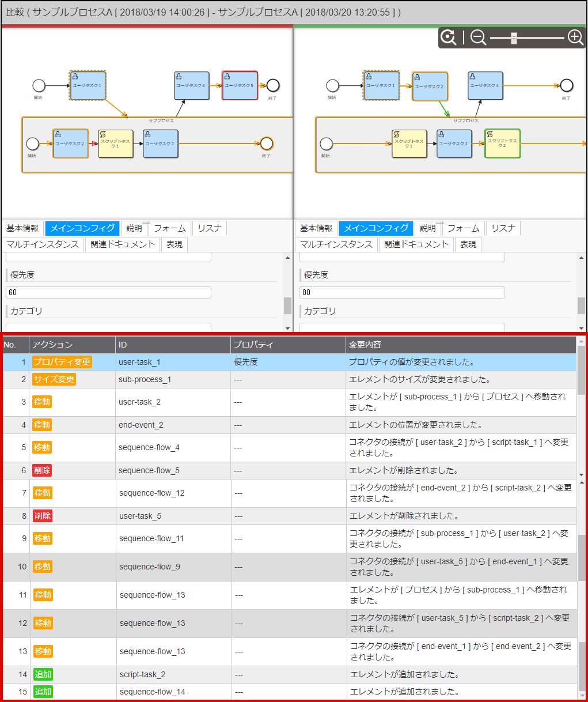This screenshot has height=702, width=588.
Task: Select ユーザタスク2 inside left diagram subprocess
Action: [71, 144]
